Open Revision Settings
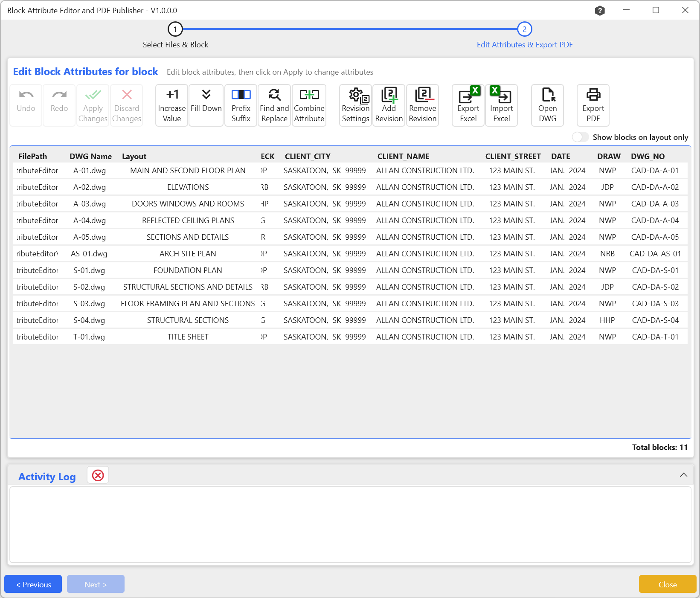Viewport: 700px width, 598px height. point(356,105)
